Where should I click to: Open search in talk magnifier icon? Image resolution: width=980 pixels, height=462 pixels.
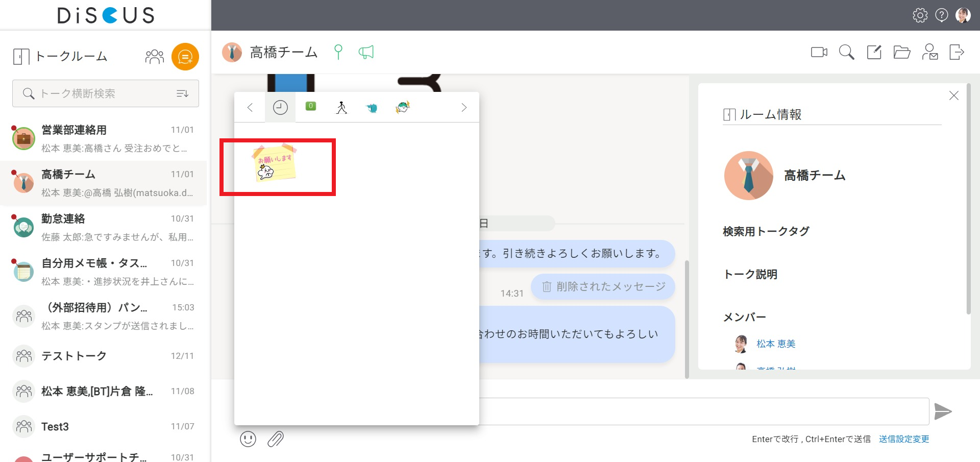coord(846,52)
